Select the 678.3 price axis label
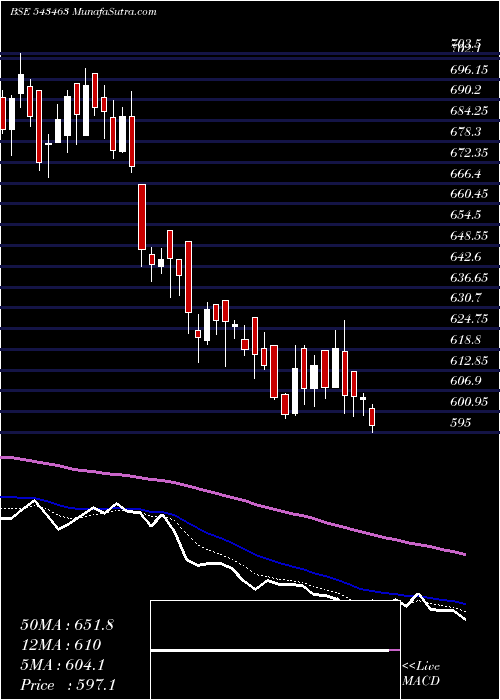Image resolution: width=500 pixels, height=700 pixels. 465,132
